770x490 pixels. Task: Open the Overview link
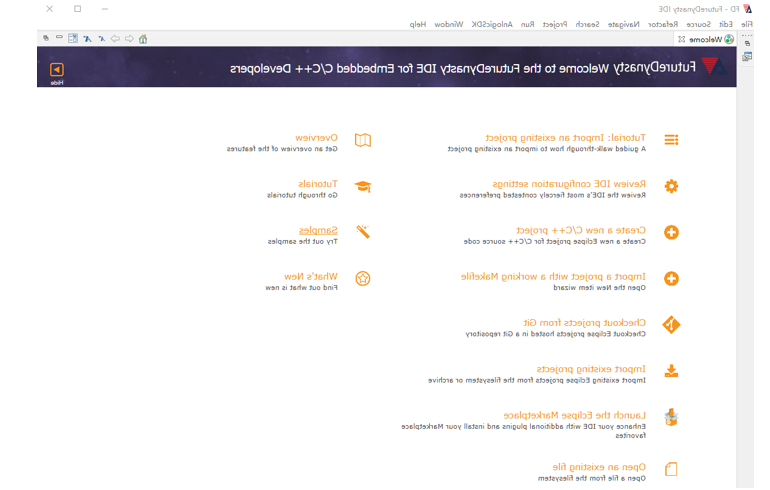pyautogui.click(x=316, y=138)
